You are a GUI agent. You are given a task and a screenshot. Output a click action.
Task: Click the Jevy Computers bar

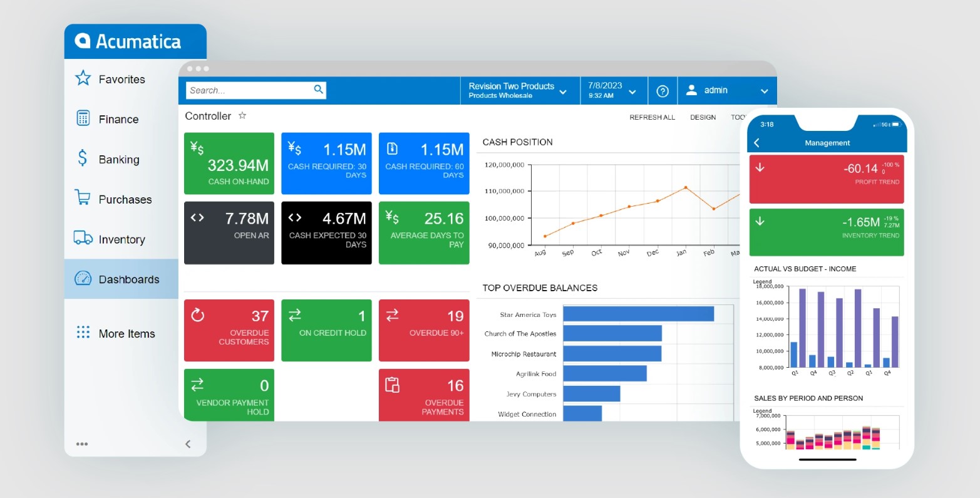(592, 393)
